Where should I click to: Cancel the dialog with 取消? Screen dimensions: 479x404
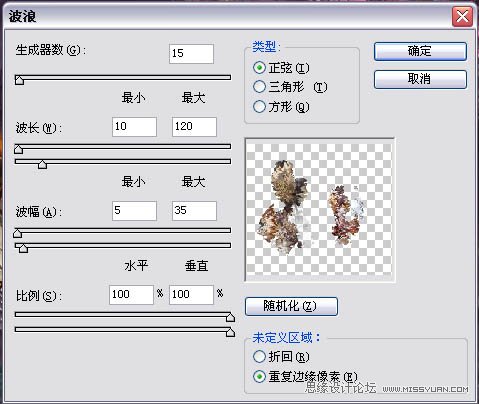pos(420,79)
